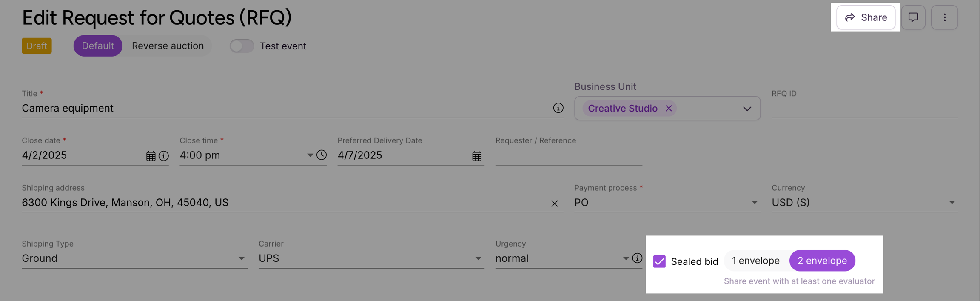Open the three-dot more options menu
Viewport: 980px width, 301px height.
[x=944, y=17]
